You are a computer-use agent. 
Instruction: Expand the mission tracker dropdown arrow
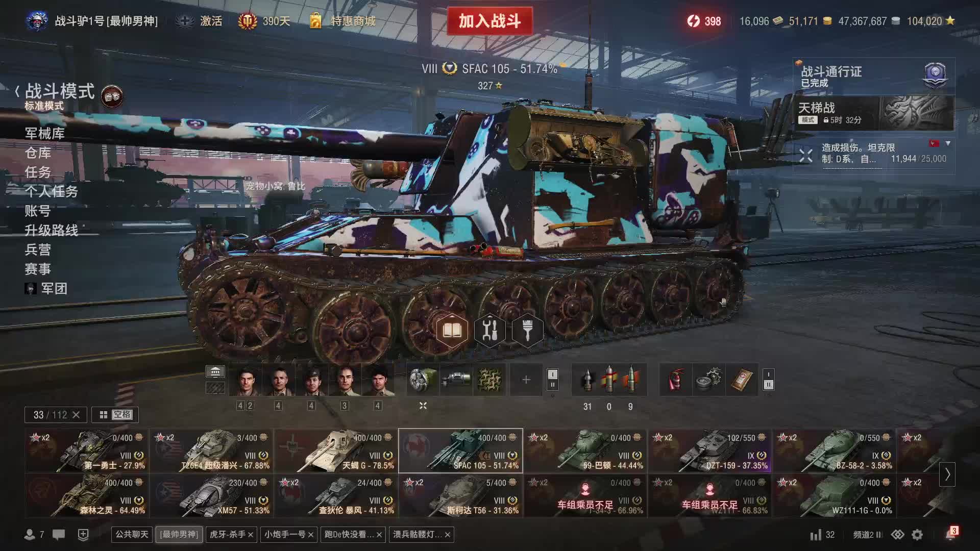pos(948,144)
